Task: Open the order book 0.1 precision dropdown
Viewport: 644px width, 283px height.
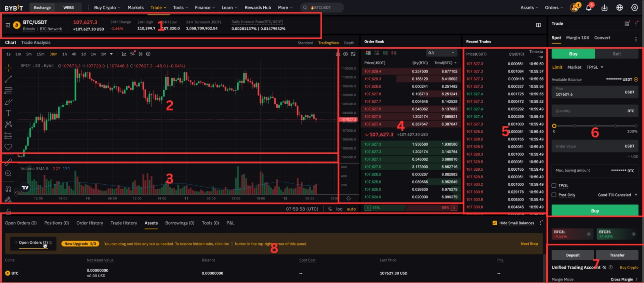Action: point(441,53)
